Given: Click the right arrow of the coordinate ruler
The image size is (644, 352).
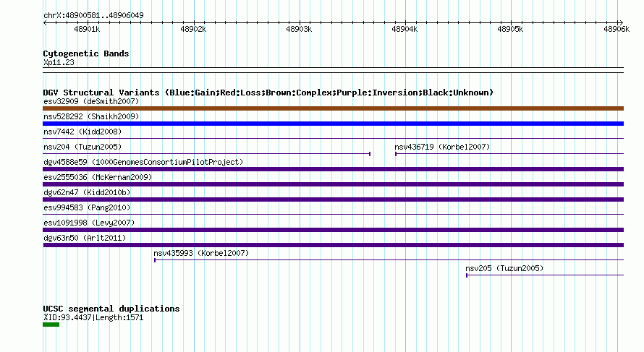Looking at the screenshot, I should click(x=621, y=23).
